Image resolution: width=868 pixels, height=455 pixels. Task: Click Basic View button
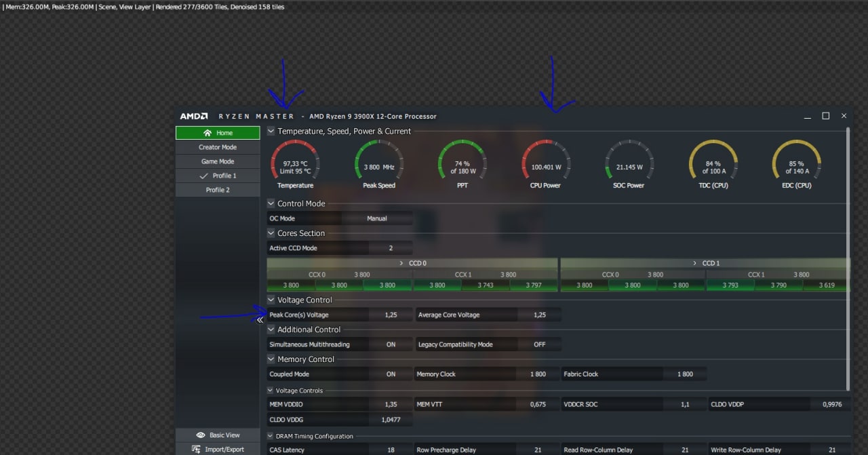[x=218, y=435]
